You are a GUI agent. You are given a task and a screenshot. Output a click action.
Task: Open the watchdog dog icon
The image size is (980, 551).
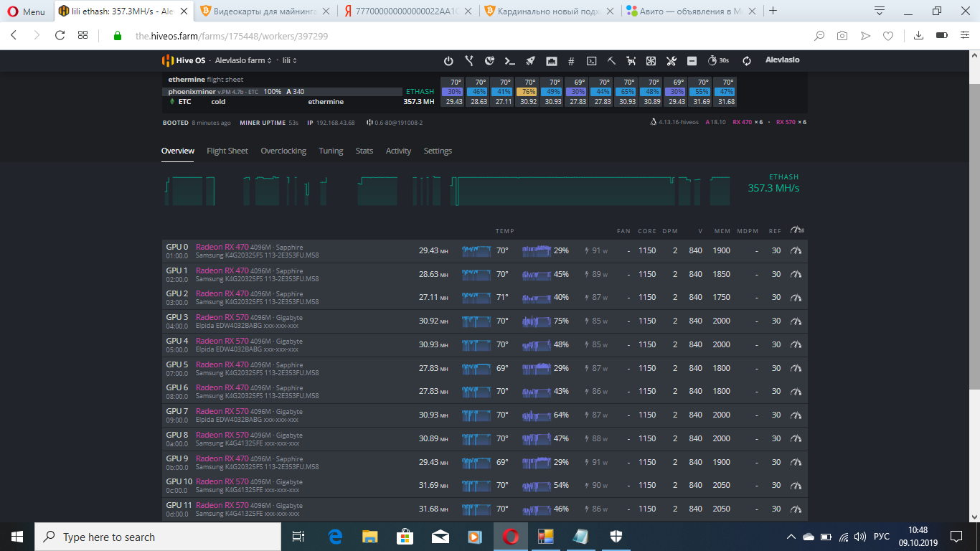(632, 61)
